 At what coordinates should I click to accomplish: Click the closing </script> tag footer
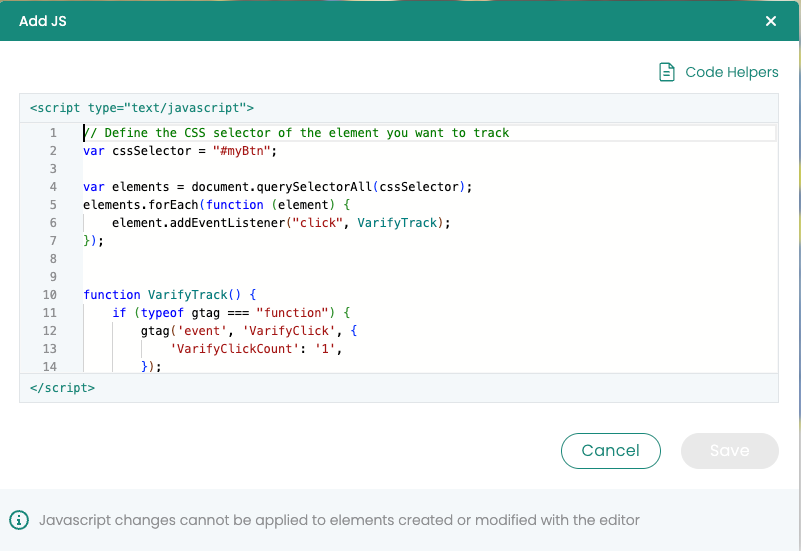[x=62, y=388]
